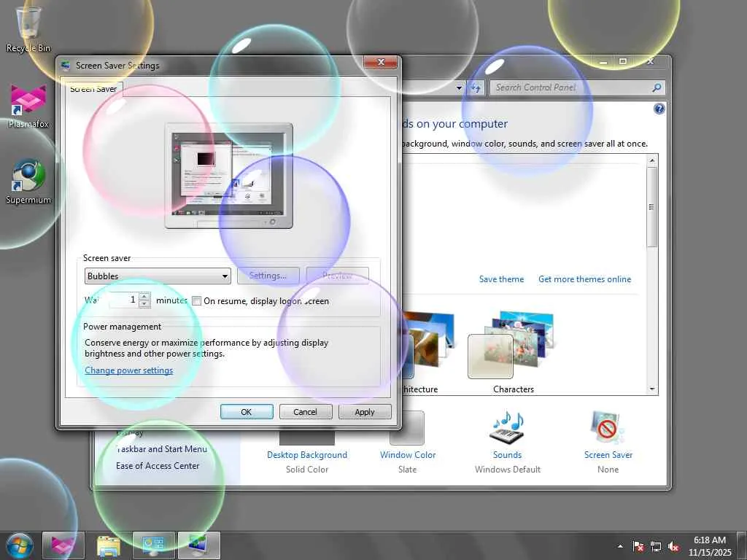The height and width of the screenshot is (560, 747).
Task: Open the Recycle Bin desktop icon
Action: 28,28
